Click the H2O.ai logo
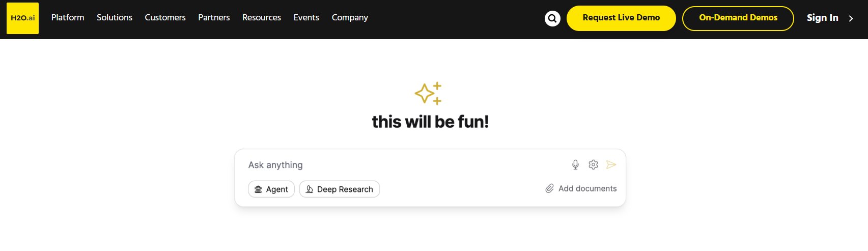Screen dimensions: 868x251 (x=22, y=18)
